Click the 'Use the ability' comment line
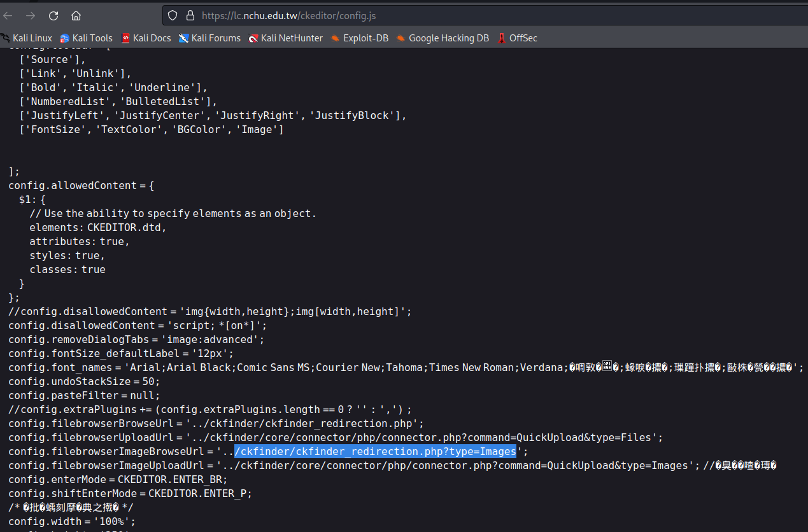808x532 pixels. coord(173,214)
